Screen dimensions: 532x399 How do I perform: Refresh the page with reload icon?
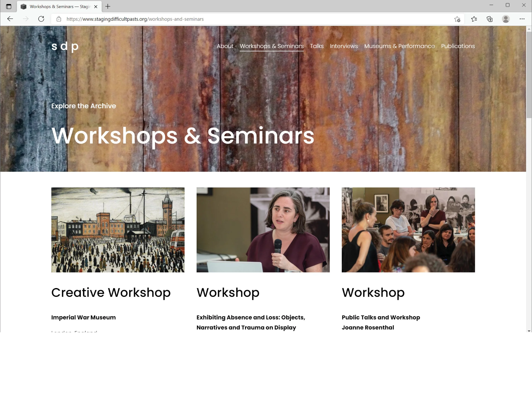41,19
